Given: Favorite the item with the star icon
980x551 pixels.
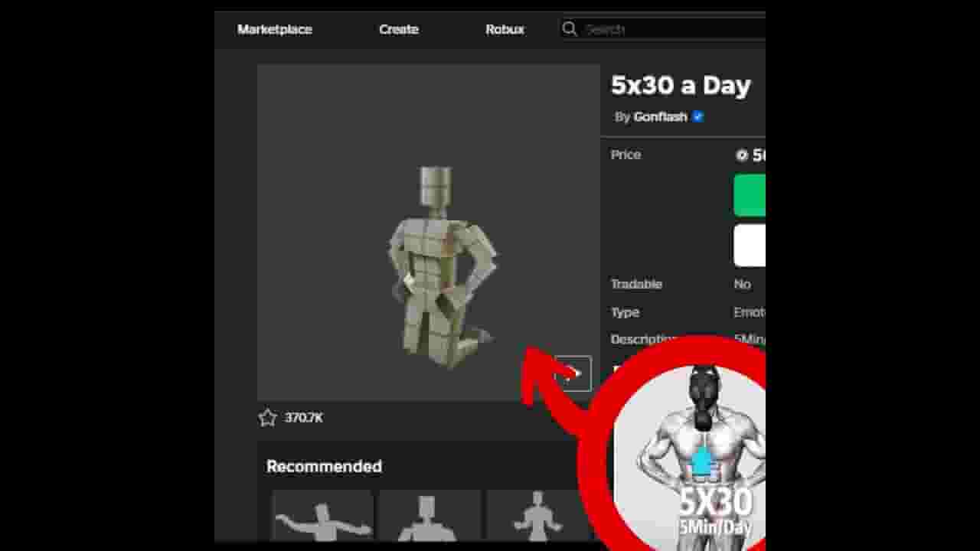Looking at the screenshot, I should [267, 418].
